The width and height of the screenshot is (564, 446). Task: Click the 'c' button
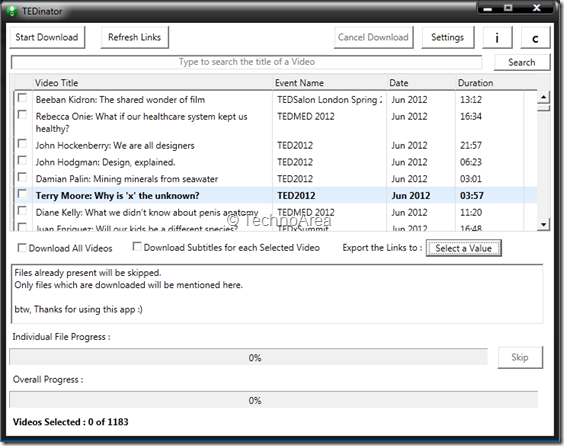535,37
